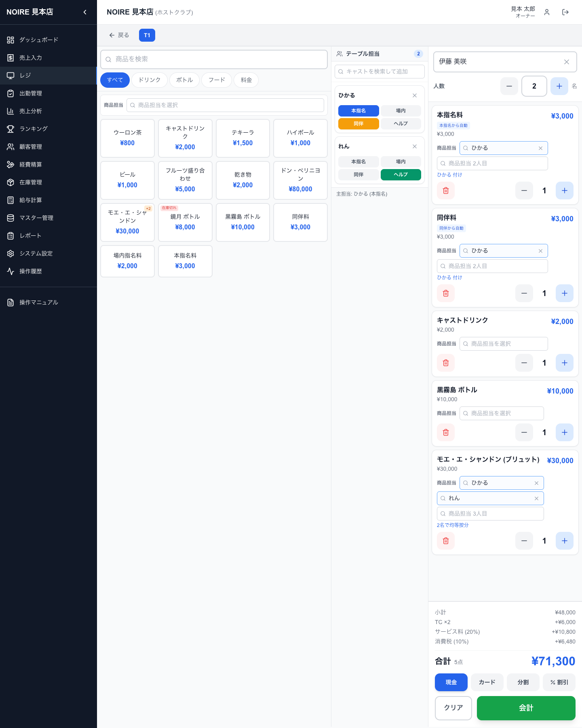
Task: Decrease guest count with the minus button
Action: point(509,86)
